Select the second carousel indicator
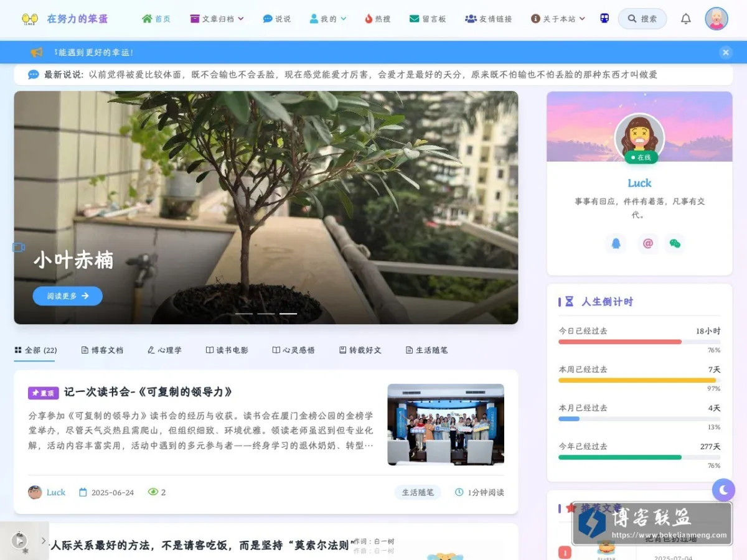Screen dimensions: 747x560 tap(266, 314)
